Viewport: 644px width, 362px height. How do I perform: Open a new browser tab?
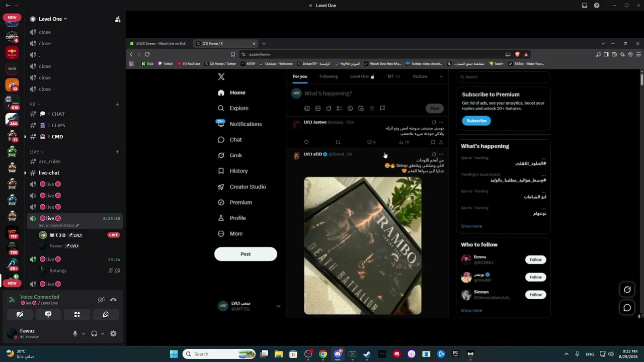click(264, 44)
